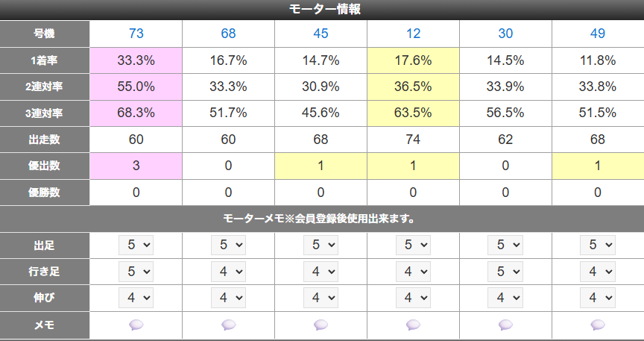Open memo bubble icon for motor 12
Image resolution: width=644 pixels, height=341 pixels.
tap(413, 325)
